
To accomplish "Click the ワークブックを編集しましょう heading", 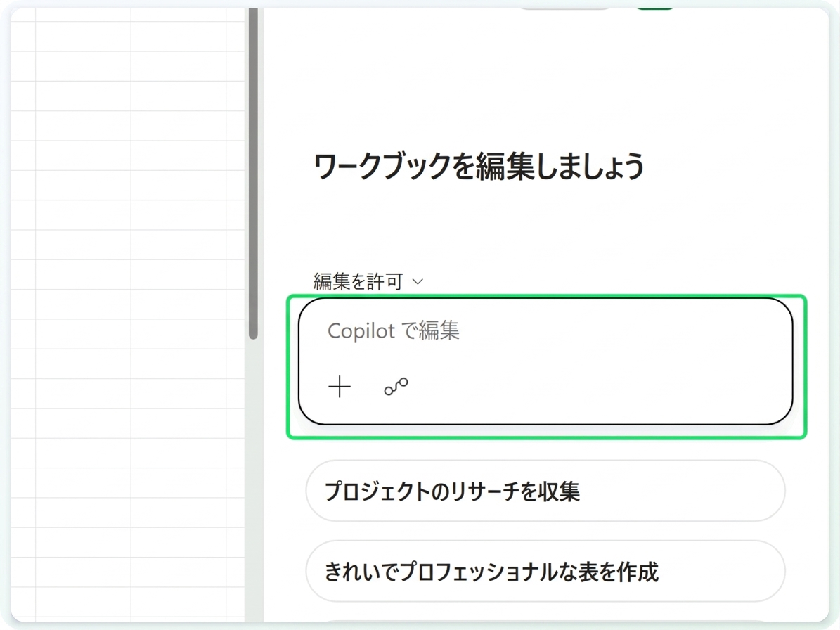I will click(479, 166).
